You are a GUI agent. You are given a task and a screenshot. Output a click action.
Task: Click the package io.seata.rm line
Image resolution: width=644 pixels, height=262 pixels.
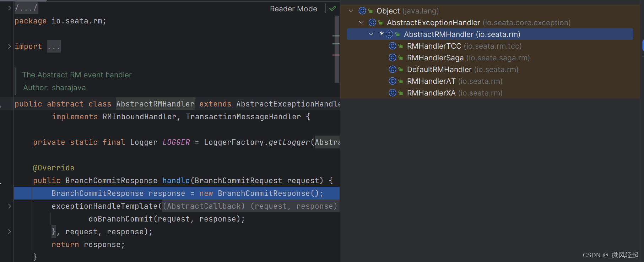coord(60,21)
